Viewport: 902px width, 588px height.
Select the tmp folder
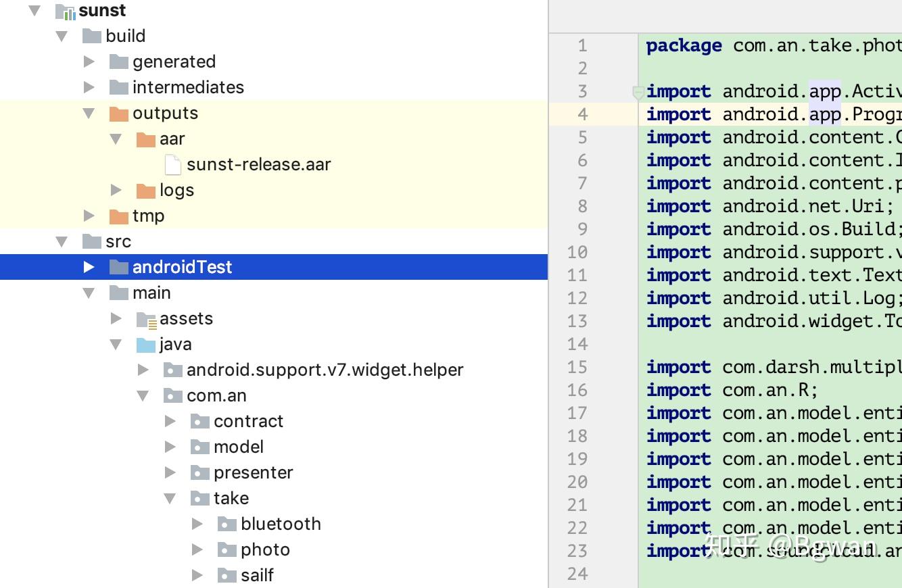pos(148,216)
